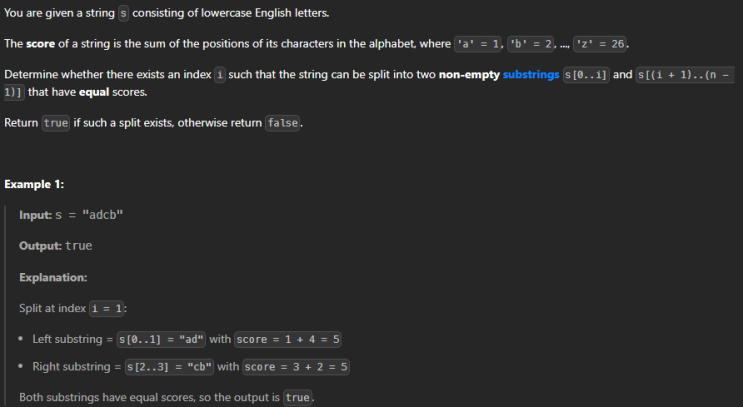Click the inline code 's' in first sentence
This screenshot has width=743, height=407.
point(123,13)
